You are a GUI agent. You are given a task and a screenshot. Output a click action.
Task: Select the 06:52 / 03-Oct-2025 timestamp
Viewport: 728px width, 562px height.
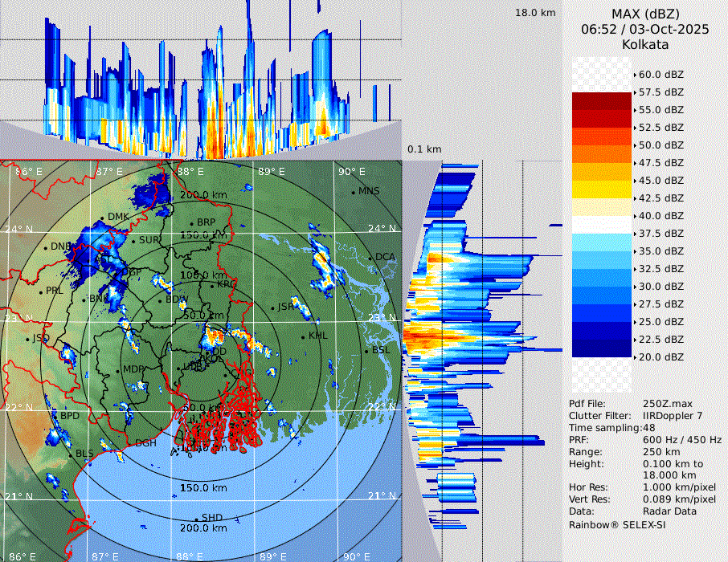pyautogui.click(x=645, y=29)
